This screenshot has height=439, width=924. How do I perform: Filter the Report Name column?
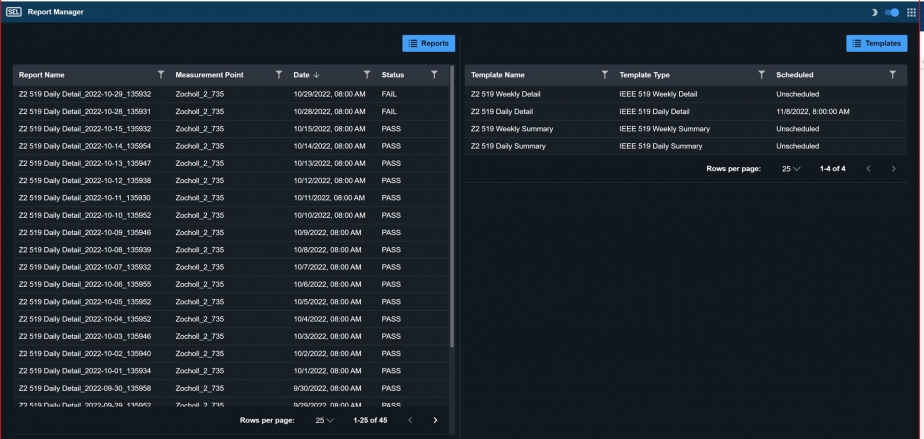160,75
